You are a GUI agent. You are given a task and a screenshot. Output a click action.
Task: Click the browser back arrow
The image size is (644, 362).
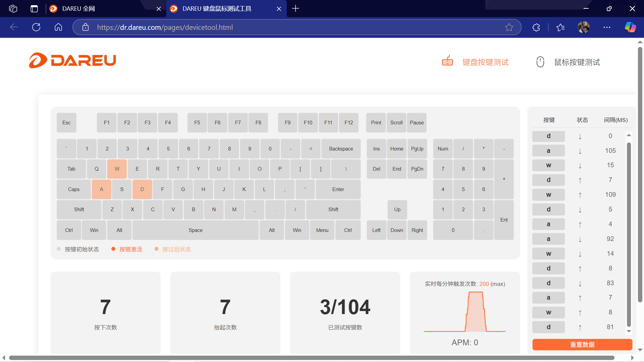(14, 27)
